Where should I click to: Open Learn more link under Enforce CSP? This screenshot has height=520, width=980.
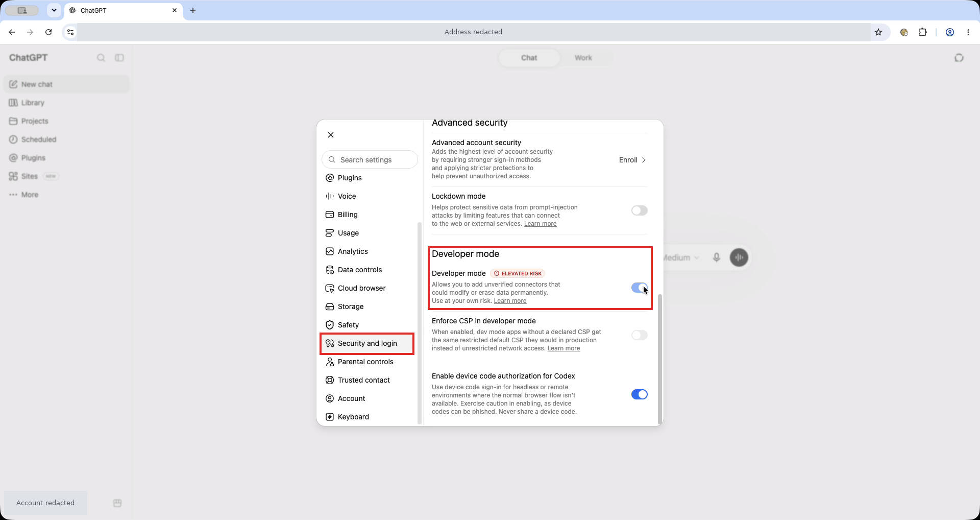coord(563,348)
